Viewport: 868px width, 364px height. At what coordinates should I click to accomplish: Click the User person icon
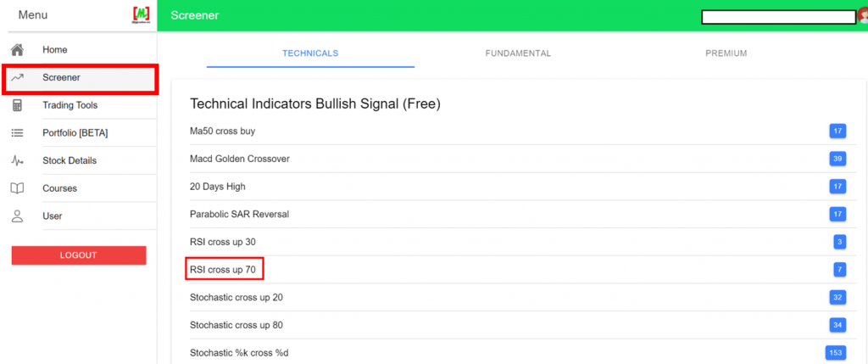[x=17, y=216]
